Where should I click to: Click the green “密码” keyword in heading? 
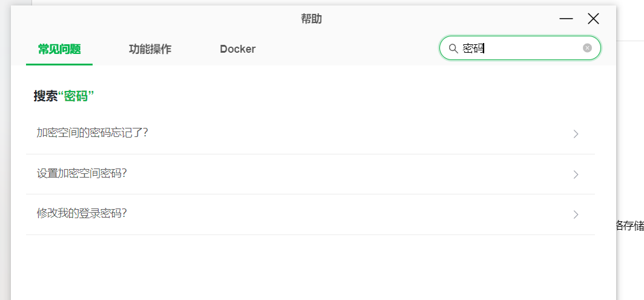pos(76,97)
